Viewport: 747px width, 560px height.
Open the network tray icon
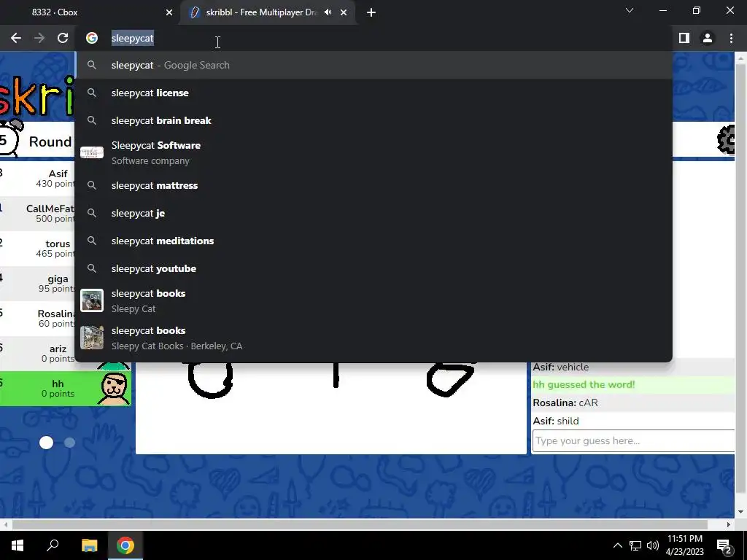click(x=635, y=545)
